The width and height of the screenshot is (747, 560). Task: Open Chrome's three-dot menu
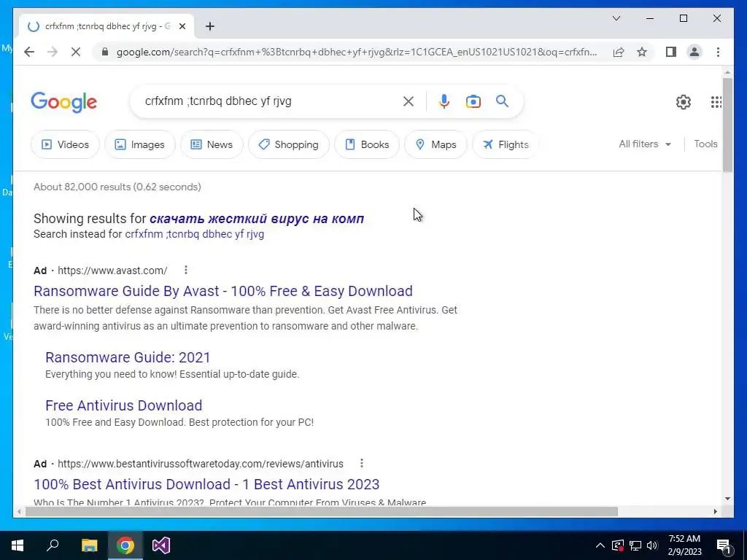click(x=718, y=52)
